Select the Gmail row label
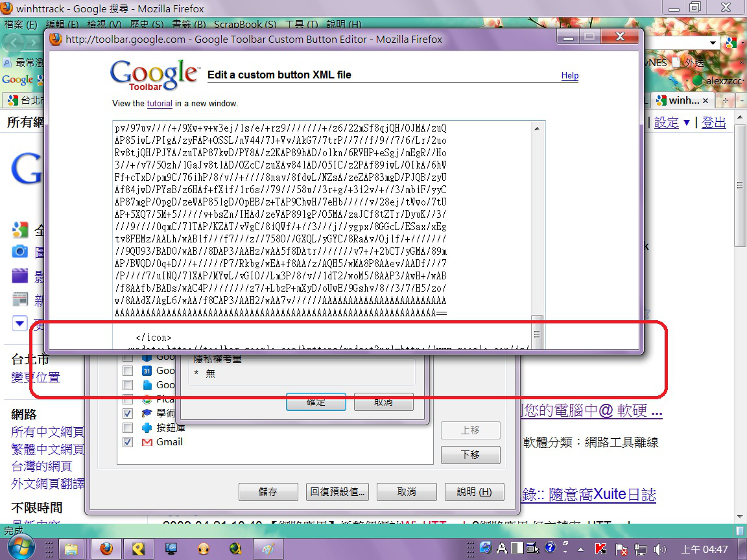The height and width of the screenshot is (560, 747). 169,442
